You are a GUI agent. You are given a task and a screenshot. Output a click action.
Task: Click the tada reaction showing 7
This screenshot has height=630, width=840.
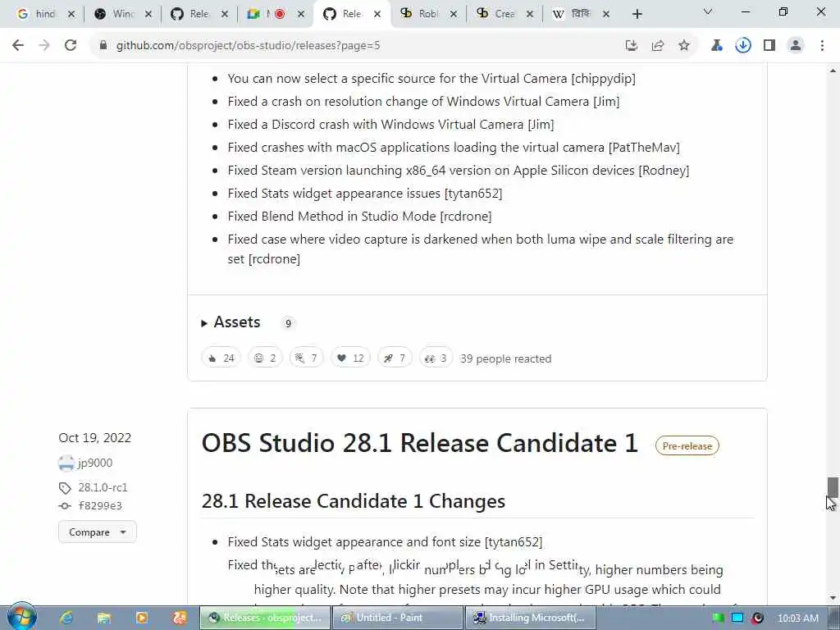click(307, 358)
